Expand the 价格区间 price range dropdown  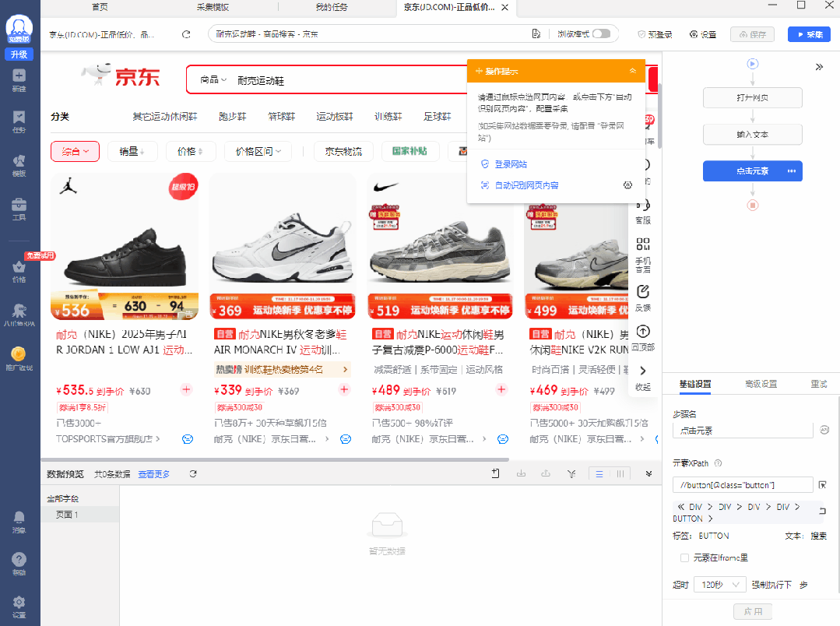258,151
